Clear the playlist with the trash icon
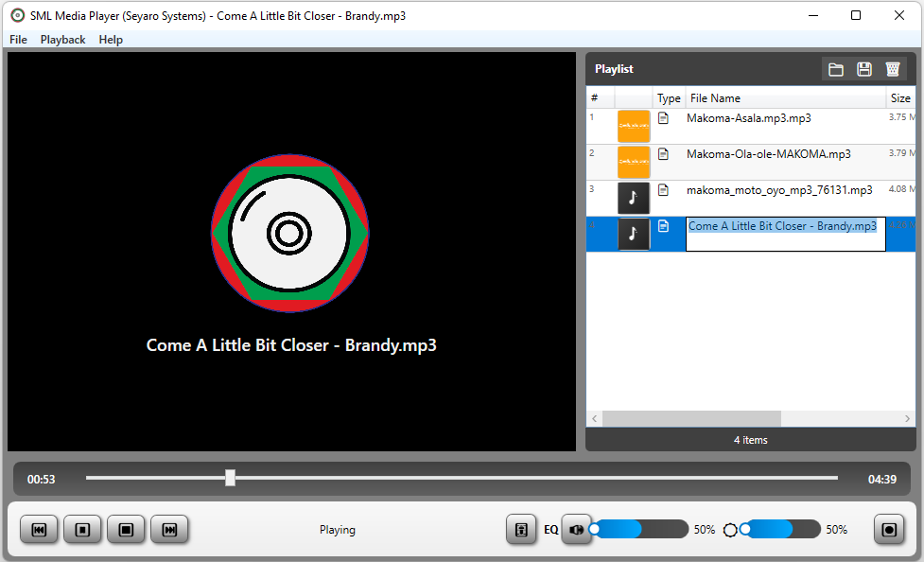Viewport: 924px width, 562px height. 892,68
